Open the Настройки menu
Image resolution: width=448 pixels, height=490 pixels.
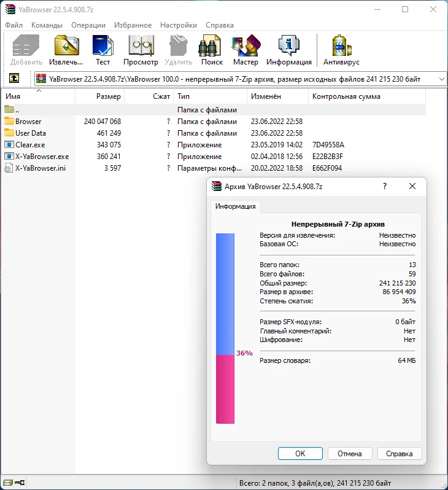click(179, 25)
